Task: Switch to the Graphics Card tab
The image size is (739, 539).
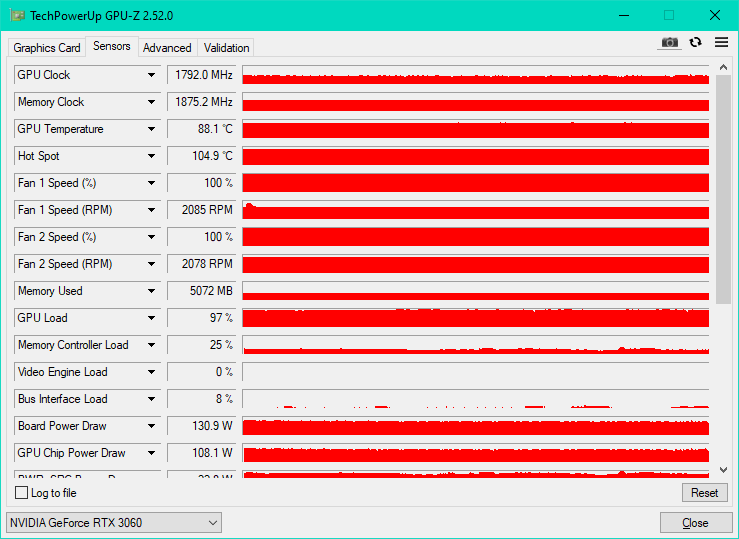Action: point(47,48)
